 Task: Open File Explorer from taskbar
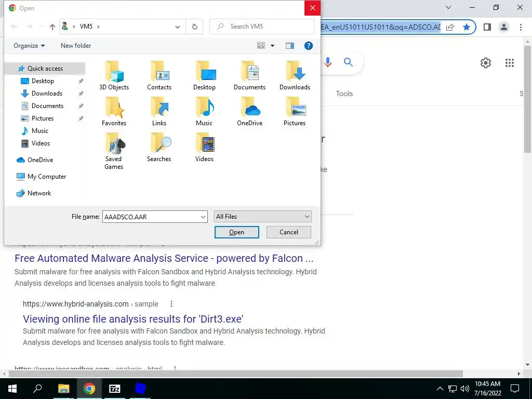click(x=63, y=389)
